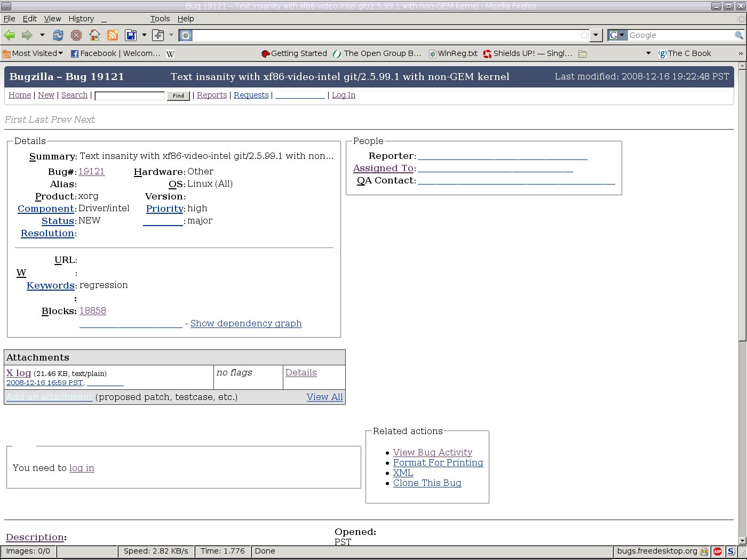
Task: Open the back/forward history dropdown arrow
Action: tap(42, 35)
